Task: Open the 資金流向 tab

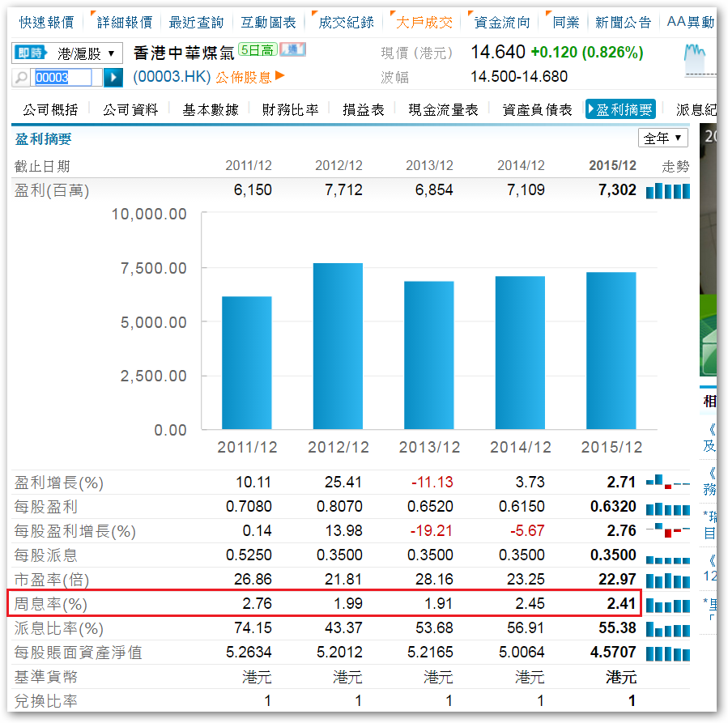Action: click(502, 22)
